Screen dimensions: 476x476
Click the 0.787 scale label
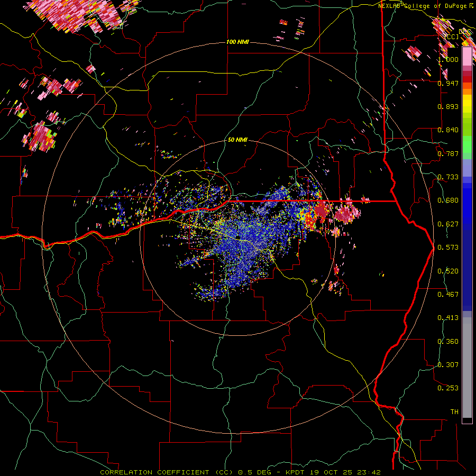(448, 153)
